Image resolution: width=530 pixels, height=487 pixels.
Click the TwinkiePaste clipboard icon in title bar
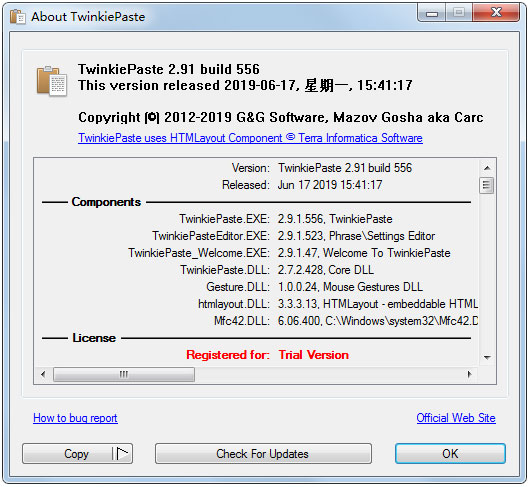pos(18,17)
